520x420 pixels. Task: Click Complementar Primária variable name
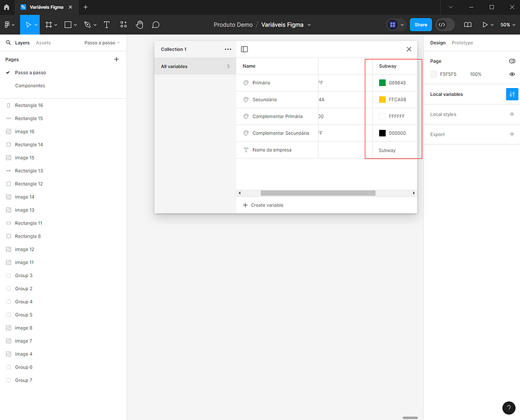click(x=277, y=116)
